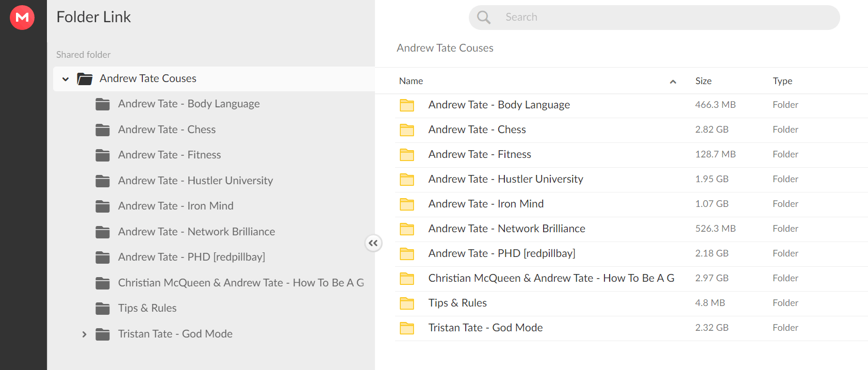Click yellow folder icon in How To Be A G row
This screenshot has width=868, height=370.
pos(407,279)
